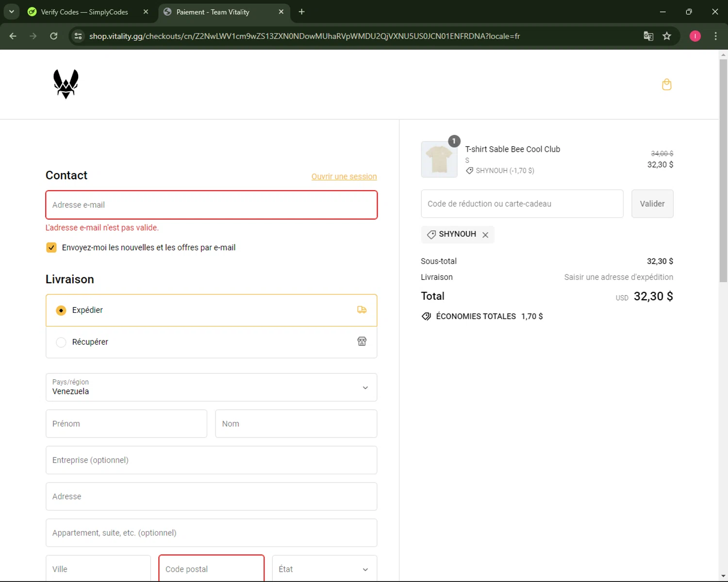Reload the checkout page
The image size is (728, 582).
(x=54, y=36)
